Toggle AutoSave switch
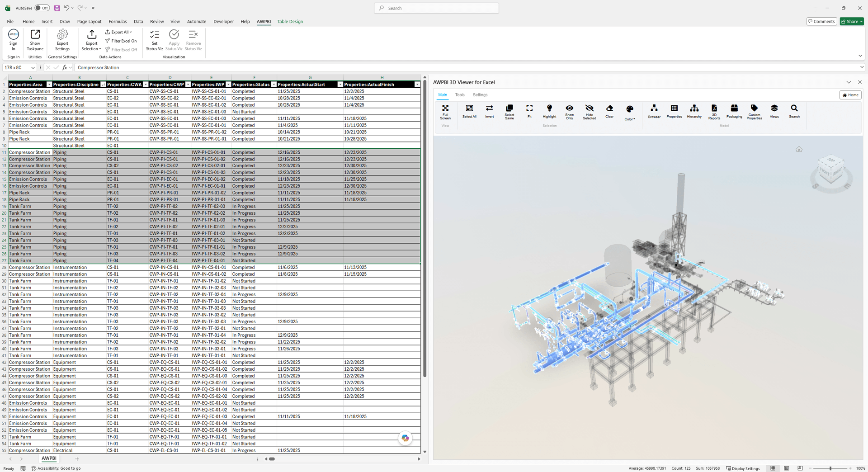The width and height of the screenshot is (868, 472). [x=42, y=8]
